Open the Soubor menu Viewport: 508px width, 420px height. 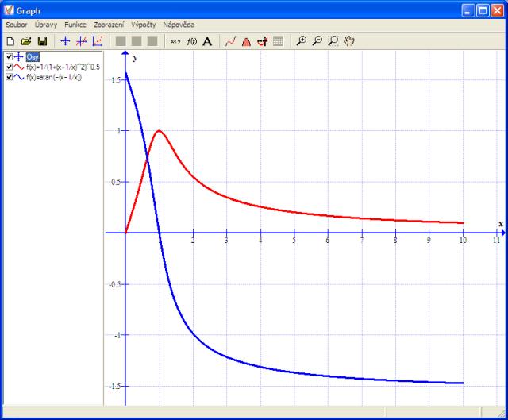[x=16, y=25]
